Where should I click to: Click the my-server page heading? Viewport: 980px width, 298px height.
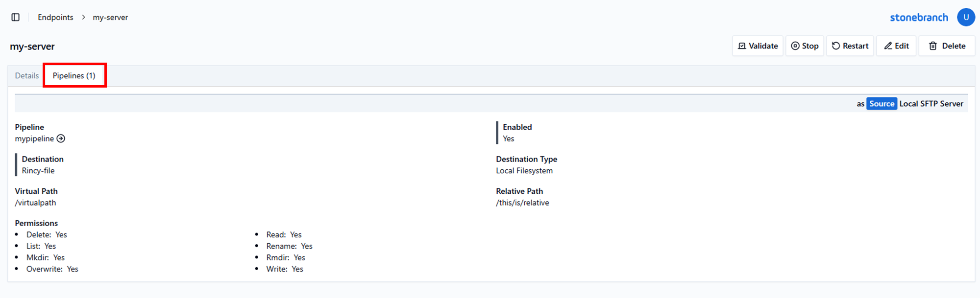tap(32, 46)
